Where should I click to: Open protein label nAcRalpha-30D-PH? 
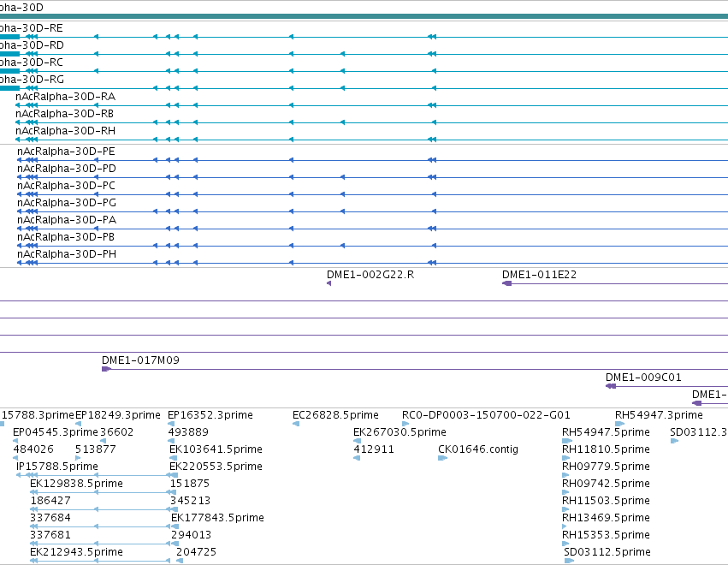coord(67,254)
